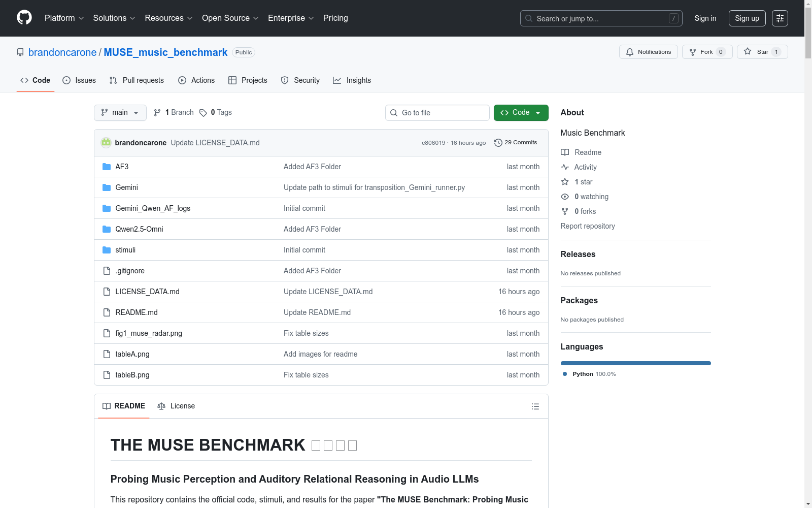Click the Search or jump to field

coord(601,18)
